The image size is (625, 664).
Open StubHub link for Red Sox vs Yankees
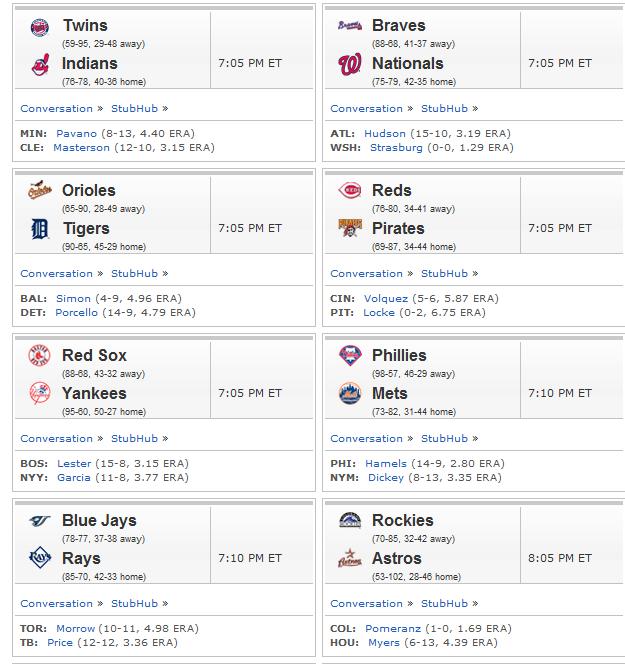134,439
